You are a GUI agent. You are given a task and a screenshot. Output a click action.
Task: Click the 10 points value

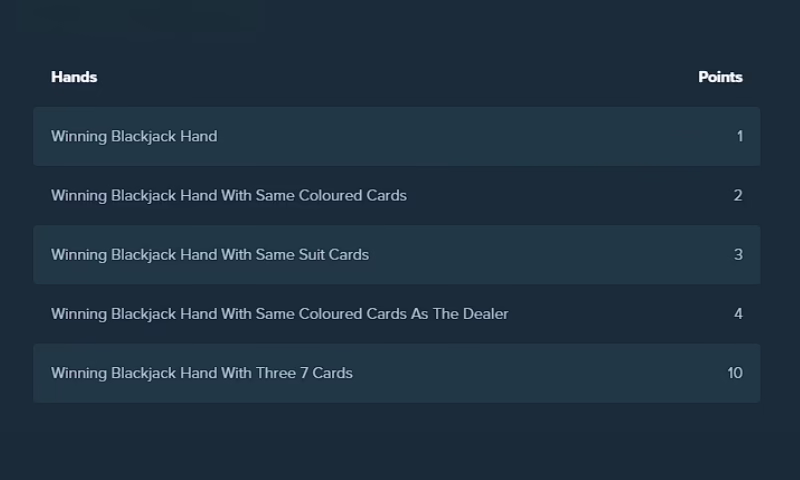coord(735,373)
